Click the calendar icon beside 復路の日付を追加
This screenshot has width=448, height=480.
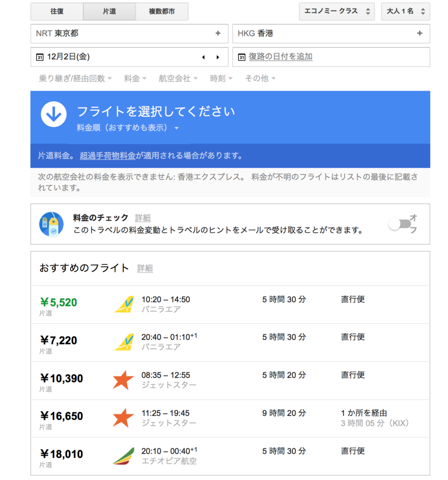[241, 57]
